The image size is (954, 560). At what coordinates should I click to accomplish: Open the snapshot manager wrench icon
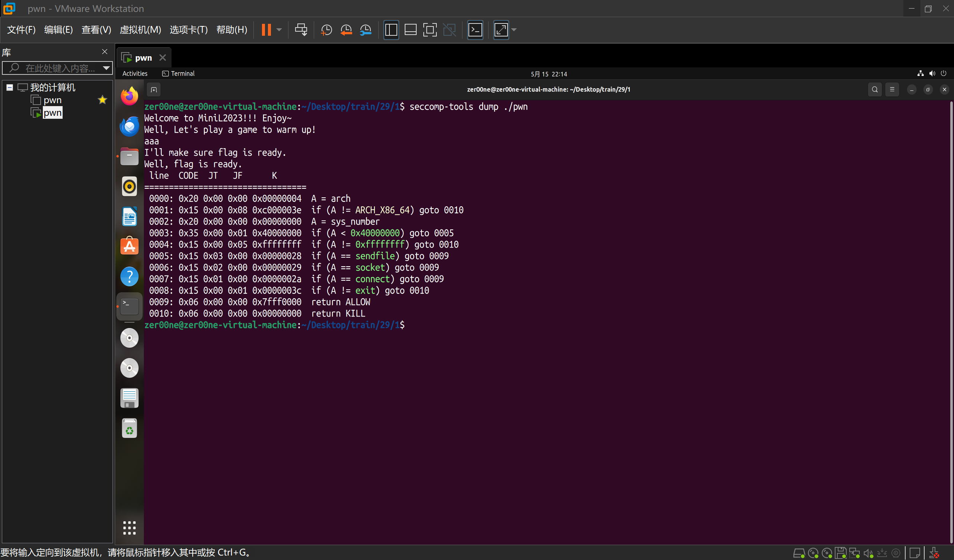366,29
